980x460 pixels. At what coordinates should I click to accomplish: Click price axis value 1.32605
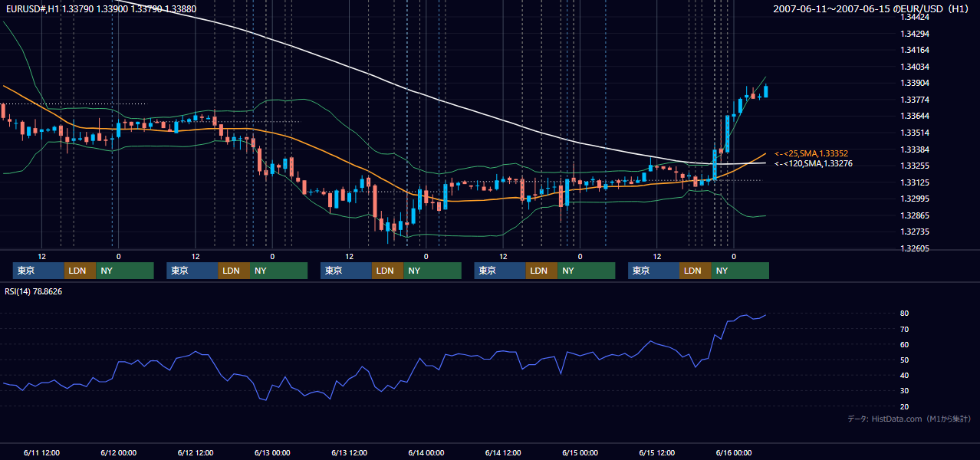(x=915, y=248)
